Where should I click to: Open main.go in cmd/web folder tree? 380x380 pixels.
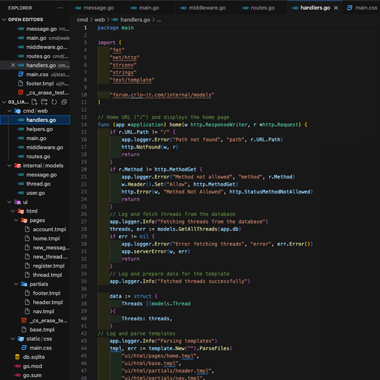(x=35, y=138)
